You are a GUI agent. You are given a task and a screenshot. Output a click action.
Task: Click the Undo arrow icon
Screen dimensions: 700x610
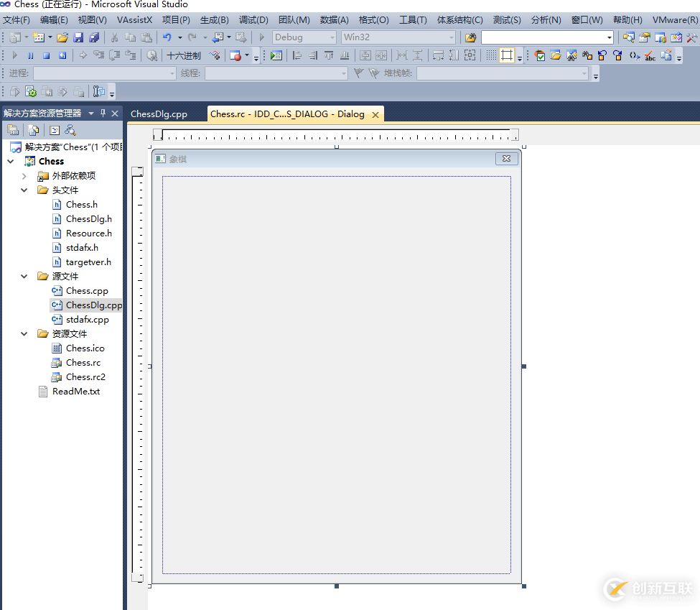point(167,37)
